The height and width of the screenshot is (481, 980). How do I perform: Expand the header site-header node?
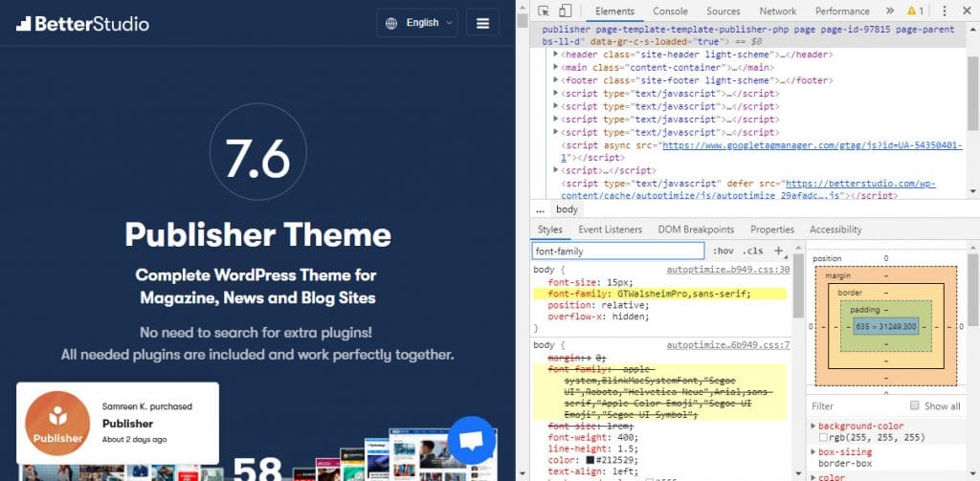[x=556, y=55]
